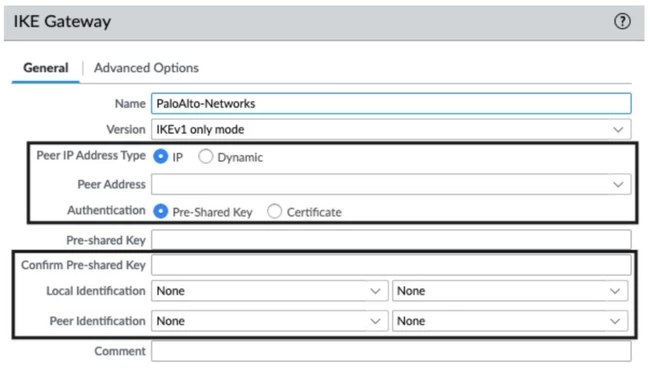The width and height of the screenshot is (650, 376).
Task: Open the Peer Identification value dropdown
Action: pyautogui.click(x=510, y=321)
